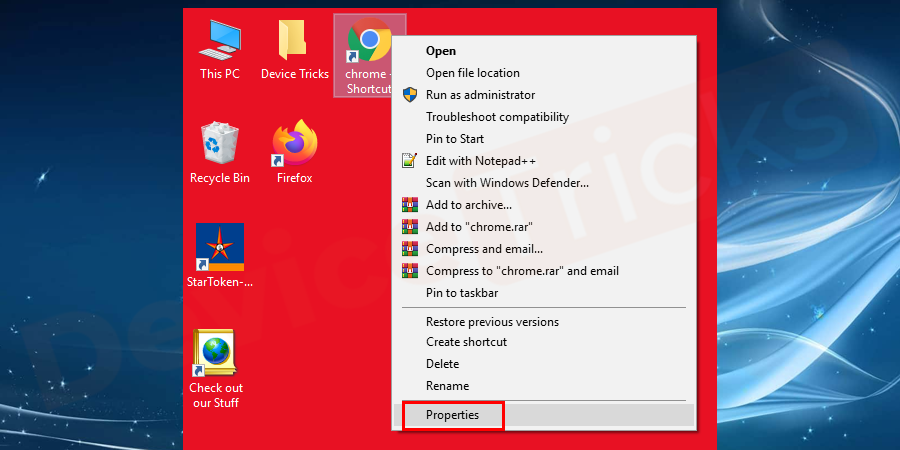The height and width of the screenshot is (450, 900).
Task: Click WinRAR icon beside Compress and email
Action: point(410,249)
